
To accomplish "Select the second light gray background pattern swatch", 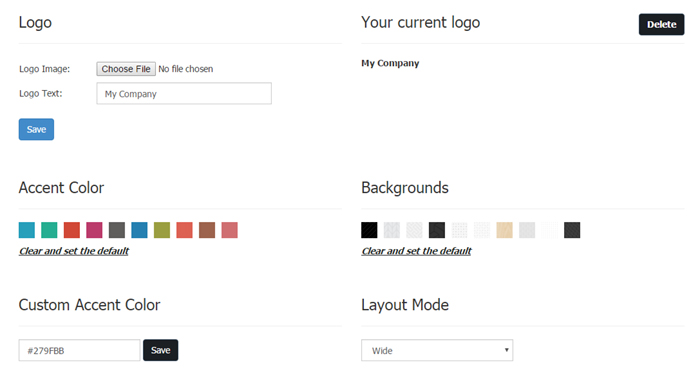I will click(392, 230).
